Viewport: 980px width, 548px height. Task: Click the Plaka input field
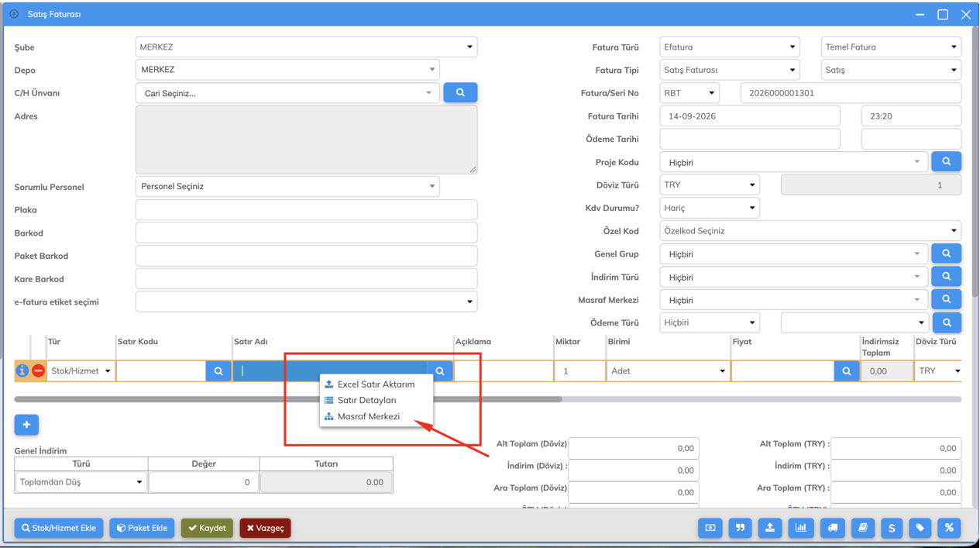pyautogui.click(x=306, y=210)
